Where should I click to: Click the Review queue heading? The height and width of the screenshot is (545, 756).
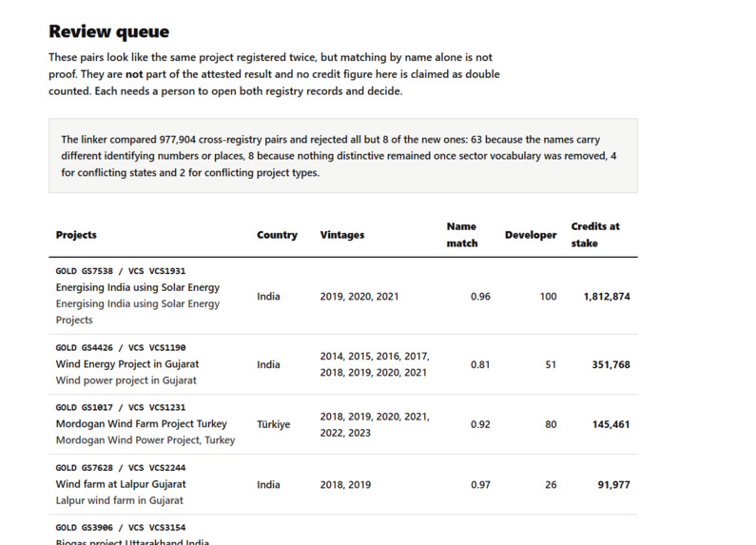pyautogui.click(x=109, y=31)
